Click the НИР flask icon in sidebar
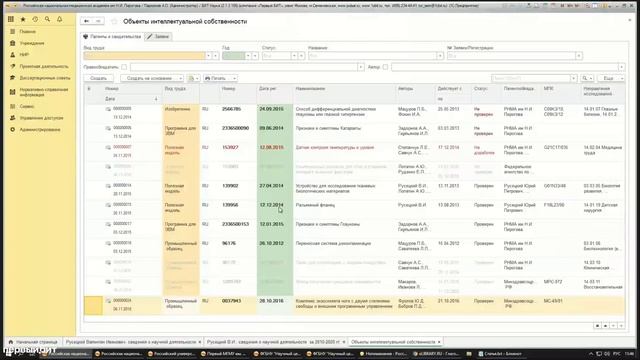Image resolution: width=640 pixels, height=360 pixels. (x=13, y=54)
